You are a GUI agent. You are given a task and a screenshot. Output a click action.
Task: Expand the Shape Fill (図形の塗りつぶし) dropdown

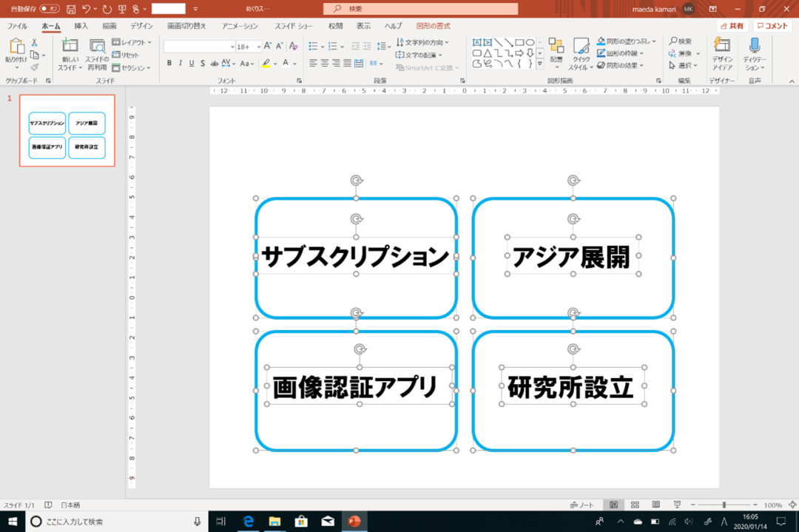tap(626, 42)
